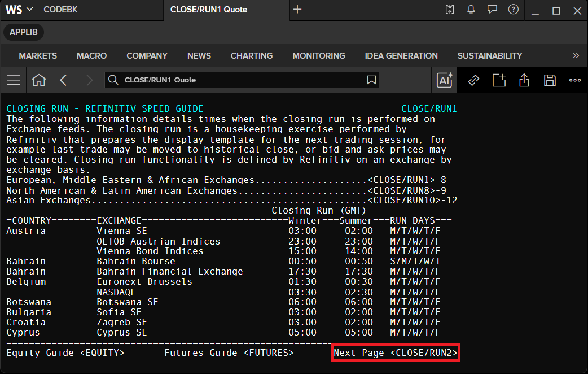Viewport: 588px width, 374px height.
Task: Select the Euronext Brussels row
Action: [x=223, y=281]
